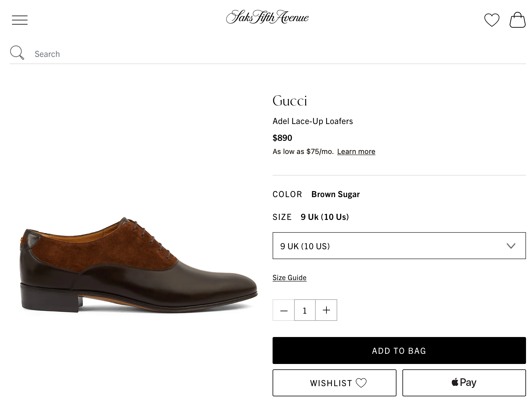Open the shopping bag icon
The image size is (532, 414).
tap(518, 19)
